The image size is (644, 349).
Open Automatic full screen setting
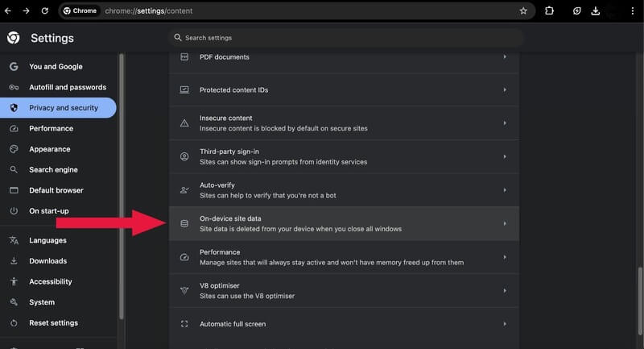coord(344,324)
